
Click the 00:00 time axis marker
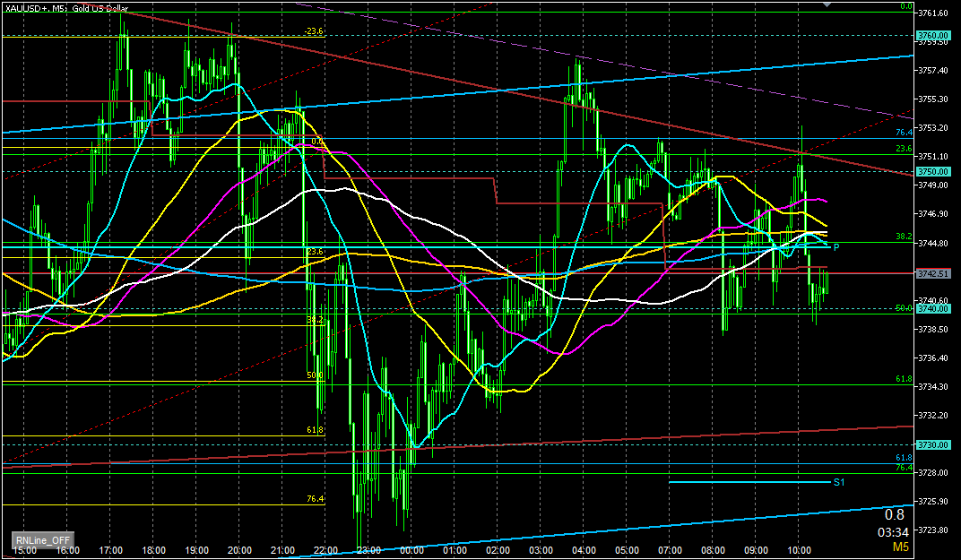tap(411, 550)
